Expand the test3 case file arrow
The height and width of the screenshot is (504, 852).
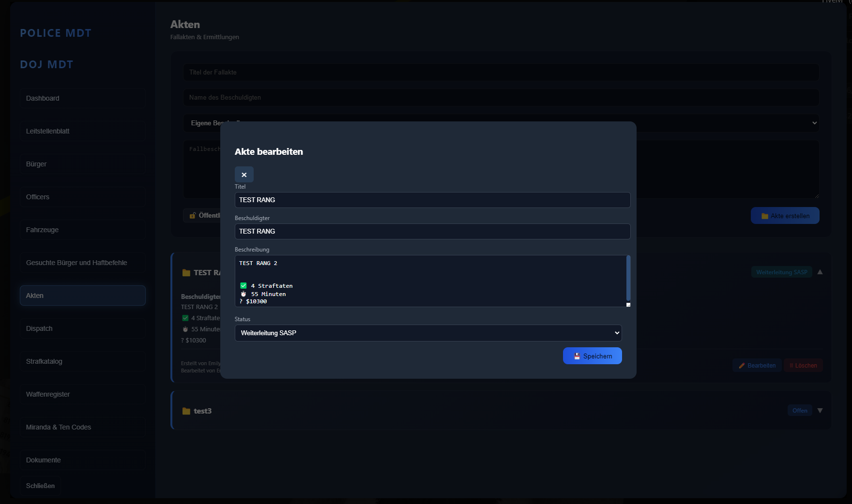tap(820, 411)
